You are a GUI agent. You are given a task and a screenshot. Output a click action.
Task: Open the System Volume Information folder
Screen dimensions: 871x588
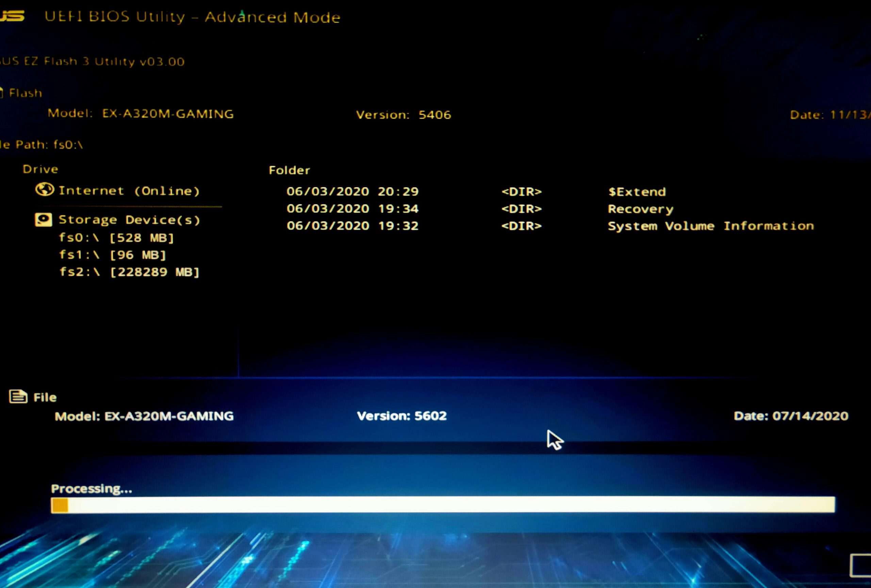tap(711, 226)
